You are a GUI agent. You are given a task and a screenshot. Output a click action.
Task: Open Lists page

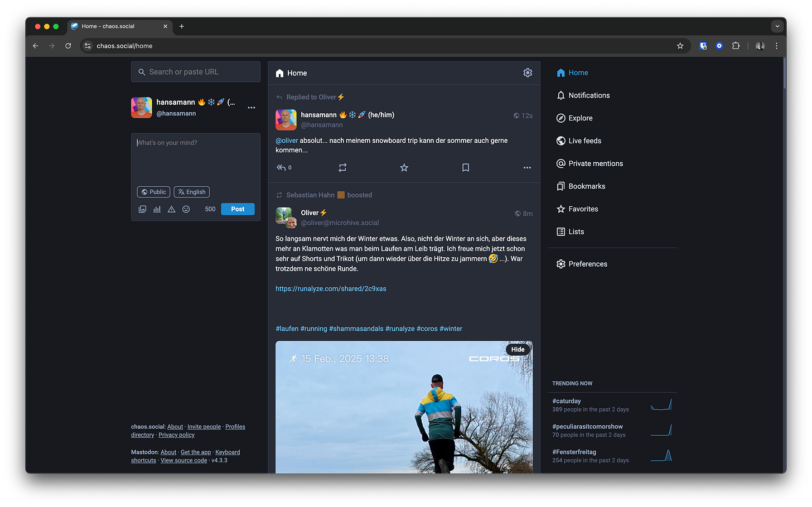pos(570,232)
